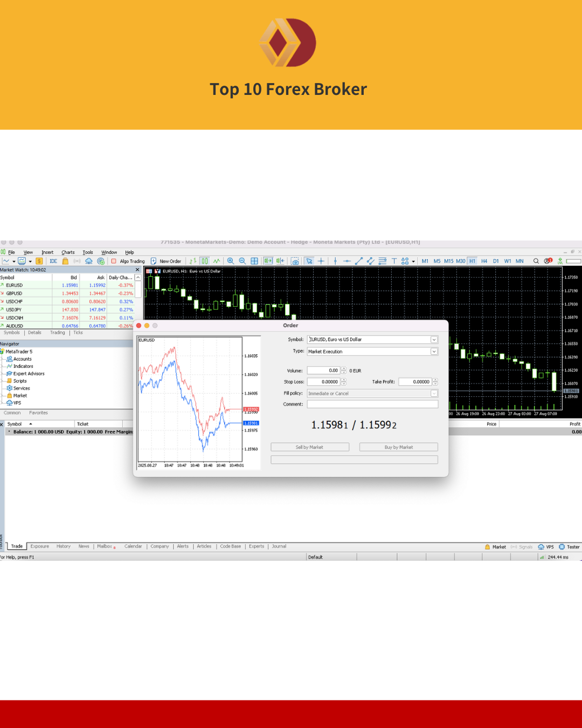Open the chart type dropdown arrow in toolbar
The image size is (582, 728).
coord(13,262)
